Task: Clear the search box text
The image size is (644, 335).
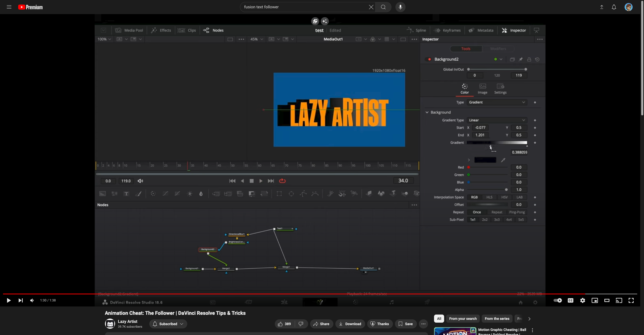Action: (371, 7)
